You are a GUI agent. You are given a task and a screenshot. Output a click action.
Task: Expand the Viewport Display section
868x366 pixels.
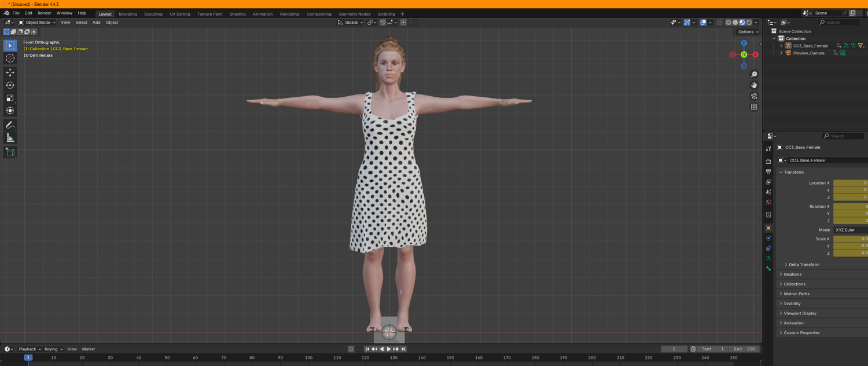coord(800,313)
